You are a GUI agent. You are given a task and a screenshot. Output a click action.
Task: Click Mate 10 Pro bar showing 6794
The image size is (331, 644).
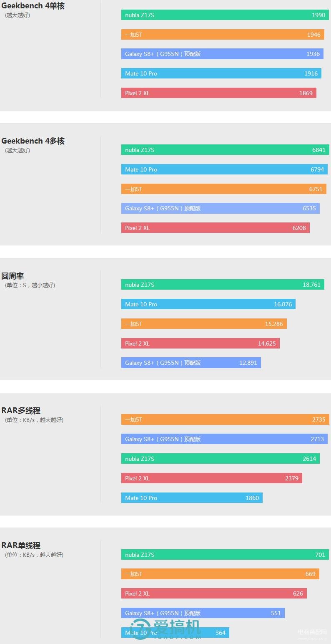[224, 169]
